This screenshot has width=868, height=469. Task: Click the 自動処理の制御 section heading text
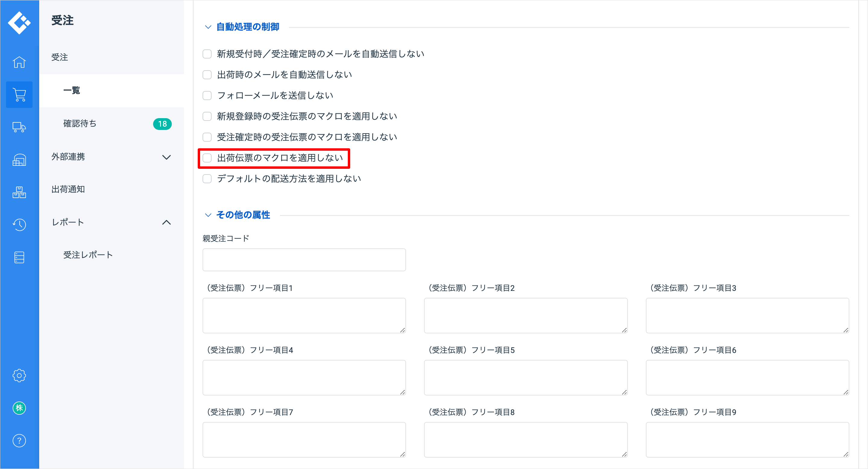(248, 27)
